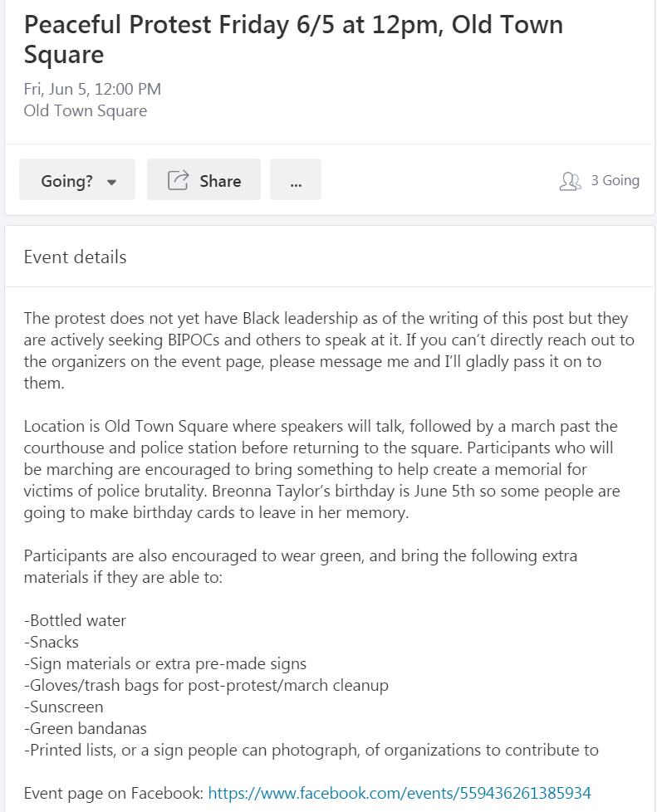Click the Snacks list item

(x=51, y=642)
